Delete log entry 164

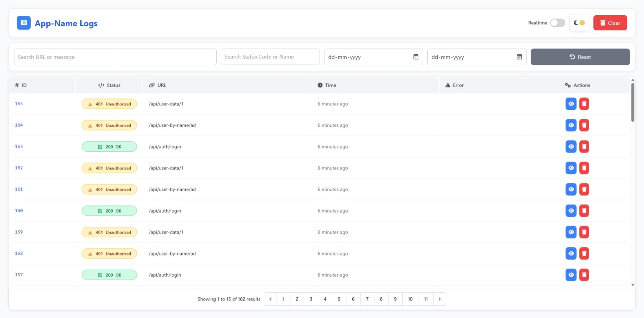(x=584, y=125)
